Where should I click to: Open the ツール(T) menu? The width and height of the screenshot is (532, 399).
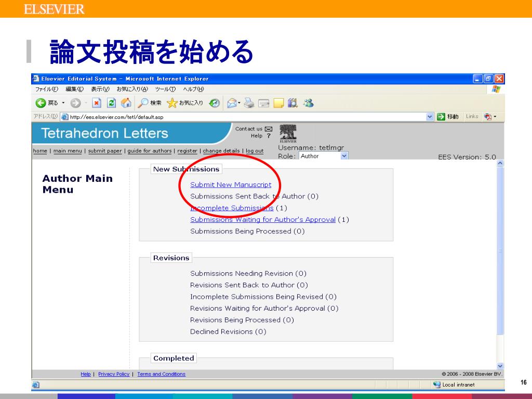pyautogui.click(x=165, y=89)
